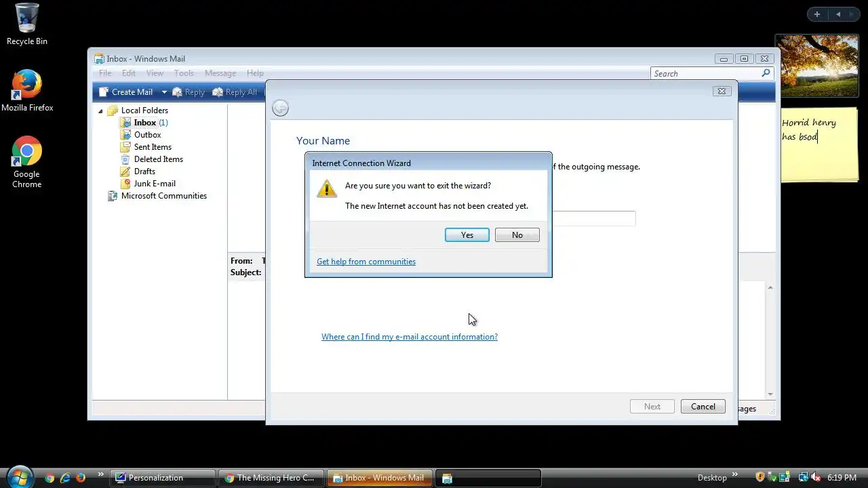Click the untitled mail wizard taskbar button
The width and height of the screenshot is (868, 488).
488,478
